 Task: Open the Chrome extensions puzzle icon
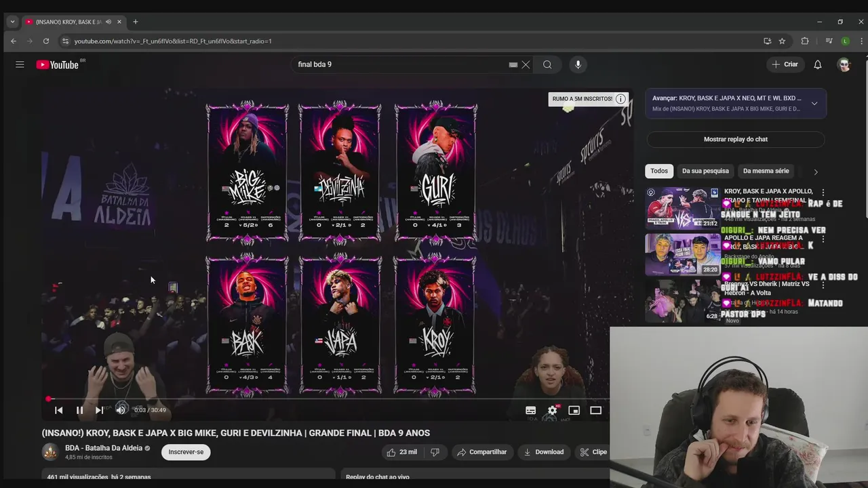805,41
